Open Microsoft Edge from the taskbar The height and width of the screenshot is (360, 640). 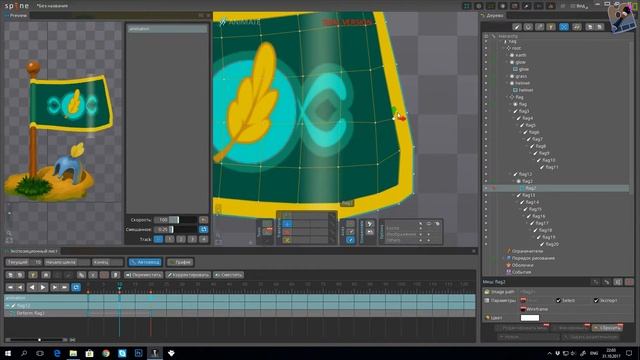coord(57,353)
